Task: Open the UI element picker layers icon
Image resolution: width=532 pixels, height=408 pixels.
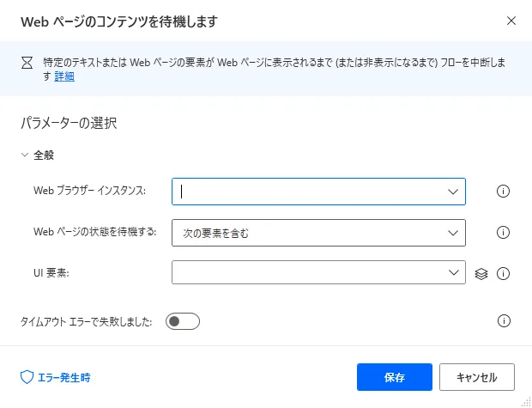Action: coord(481,274)
